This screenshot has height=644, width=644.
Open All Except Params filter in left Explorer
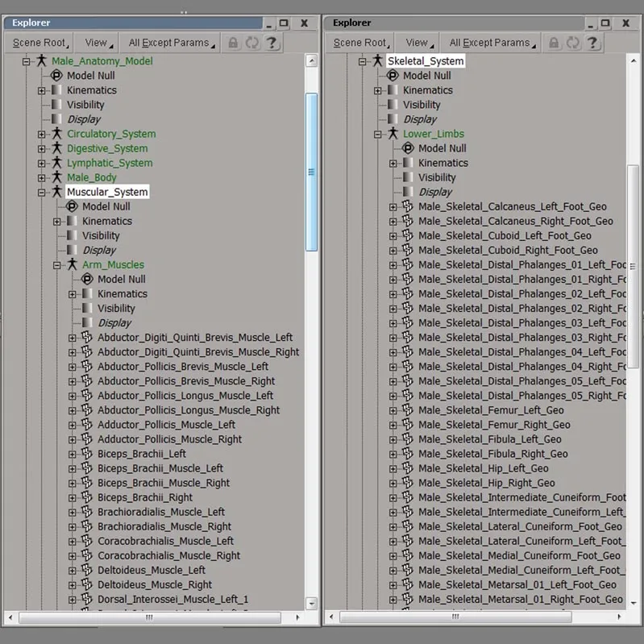(171, 43)
